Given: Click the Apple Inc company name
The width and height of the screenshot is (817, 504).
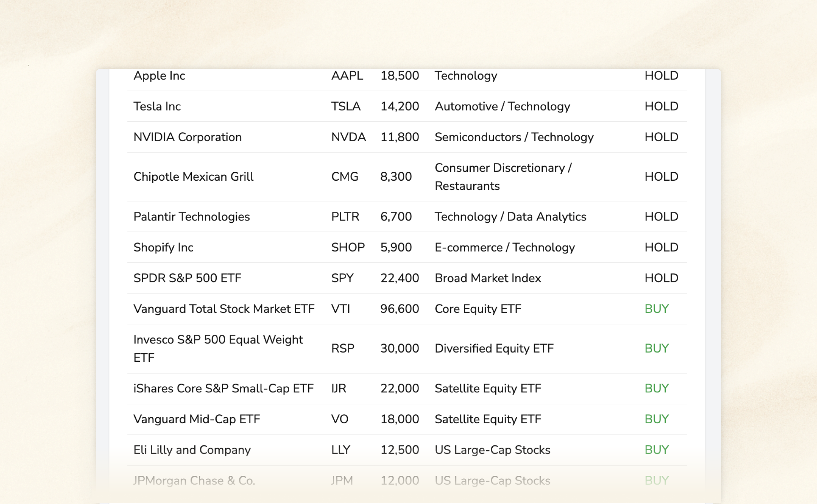Looking at the screenshot, I should [159, 76].
